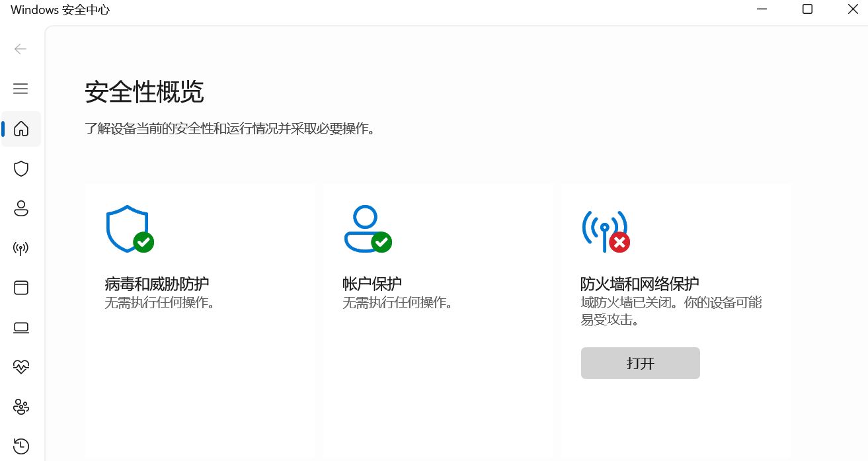868x461 pixels.
Task: Click the firewall antenna icon with red X
Action: (x=606, y=231)
